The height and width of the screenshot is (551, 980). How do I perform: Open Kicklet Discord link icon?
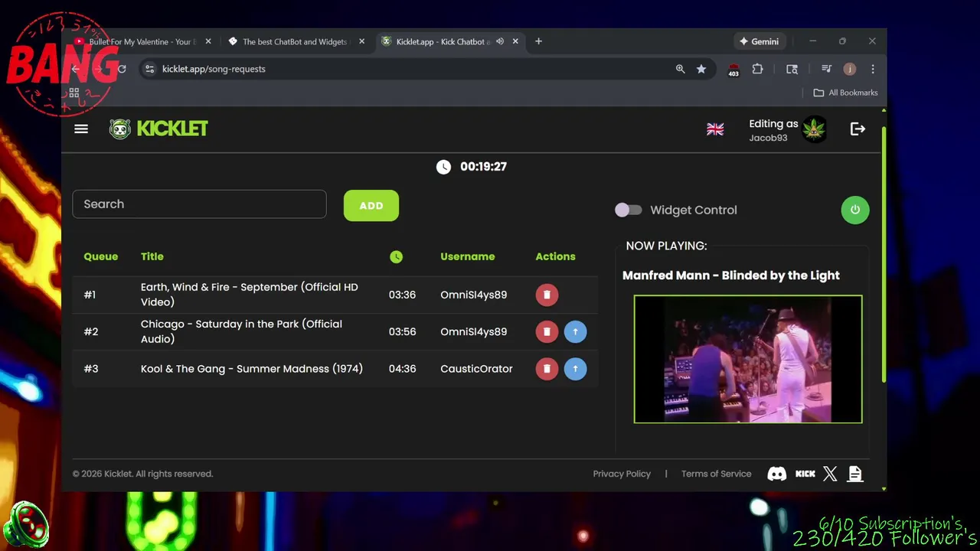click(x=776, y=474)
